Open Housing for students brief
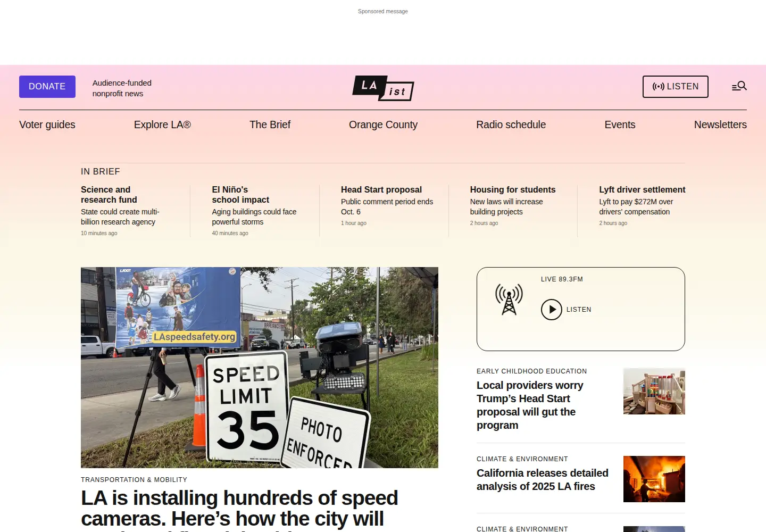This screenshot has height=532, width=766. pos(513,189)
